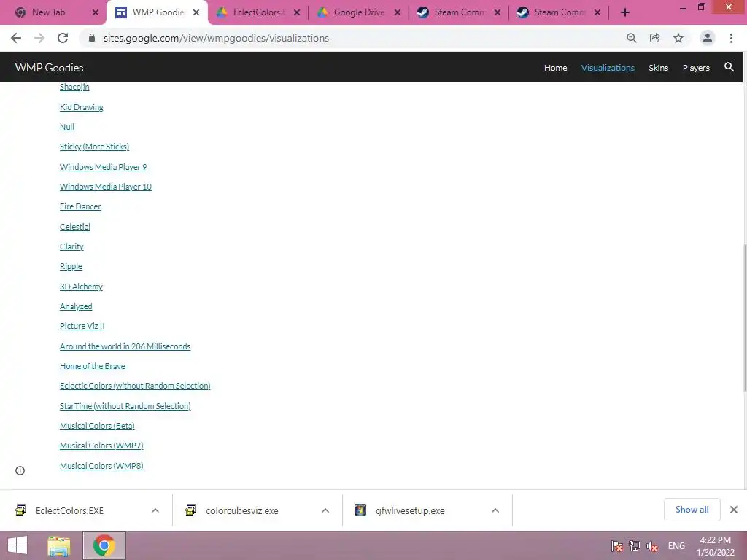Open the Fire Dancer link
The width and height of the screenshot is (747, 560).
[x=80, y=206]
